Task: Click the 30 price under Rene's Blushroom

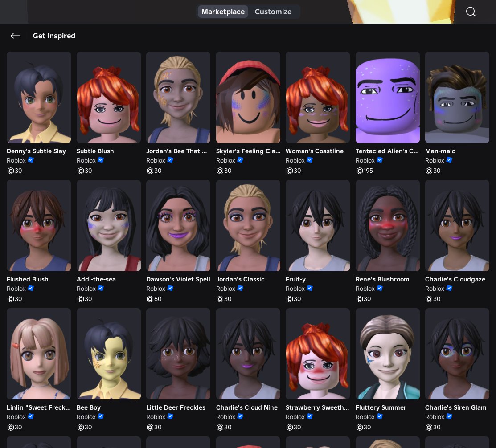Action: pos(367,299)
